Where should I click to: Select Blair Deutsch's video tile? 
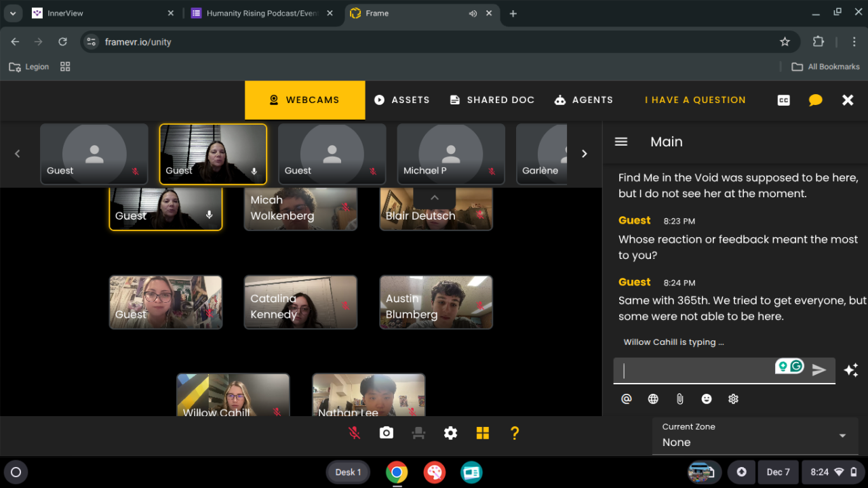point(436,209)
